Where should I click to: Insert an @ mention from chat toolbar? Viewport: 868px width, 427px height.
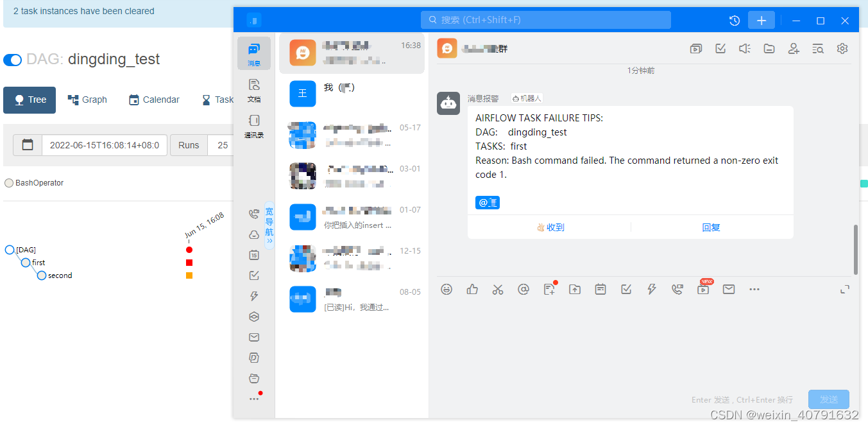[523, 290]
